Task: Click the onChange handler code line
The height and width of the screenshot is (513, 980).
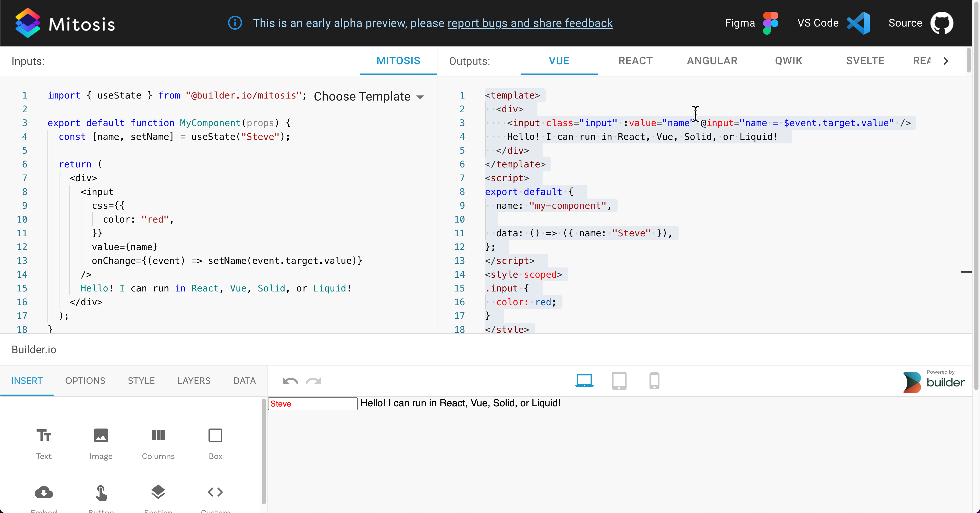Action: click(x=227, y=261)
